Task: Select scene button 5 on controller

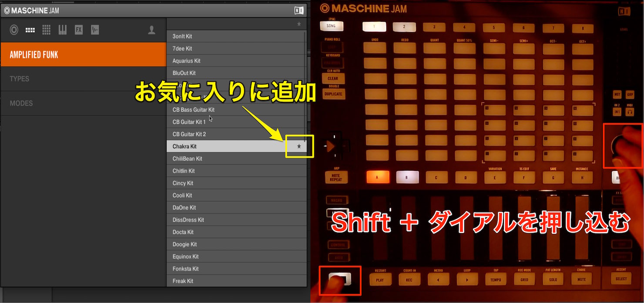Action: tap(494, 27)
